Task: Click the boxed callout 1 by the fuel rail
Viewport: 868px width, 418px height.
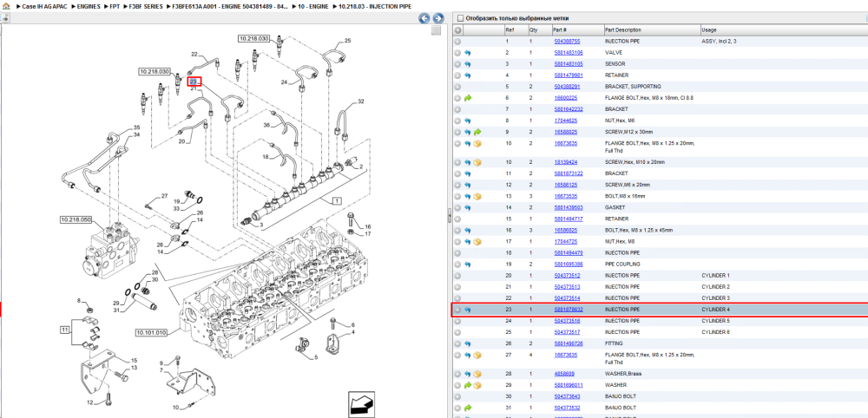Action: coord(337,202)
